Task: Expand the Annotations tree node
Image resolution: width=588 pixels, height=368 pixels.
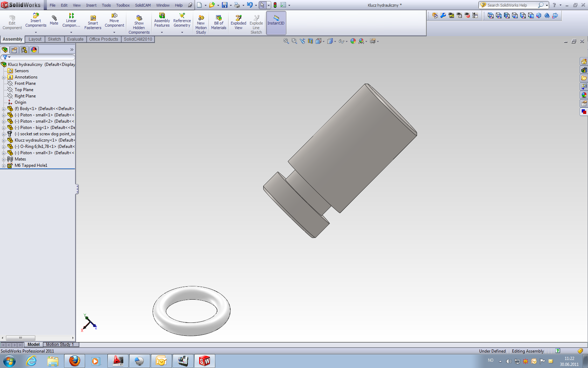Action: point(4,77)
